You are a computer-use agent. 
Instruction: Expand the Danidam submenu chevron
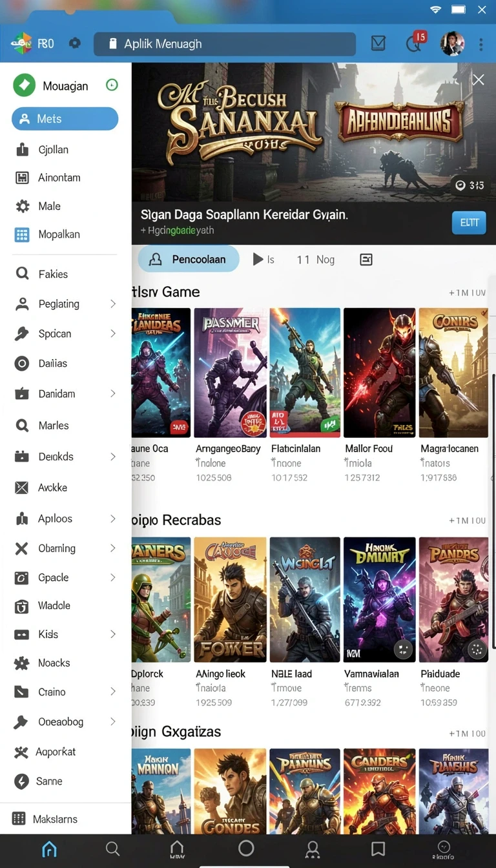(x=113, y=393)
